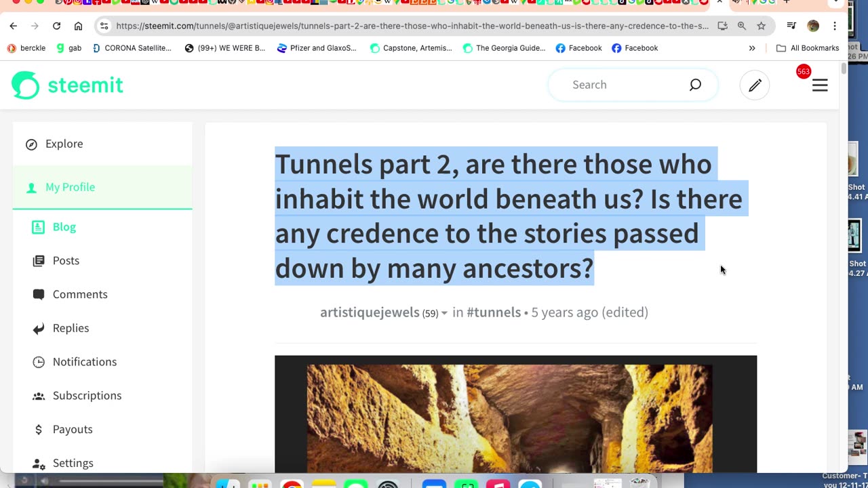868x488 pixels.
Task: Click the Blog page icon
Action: [38, 227]
